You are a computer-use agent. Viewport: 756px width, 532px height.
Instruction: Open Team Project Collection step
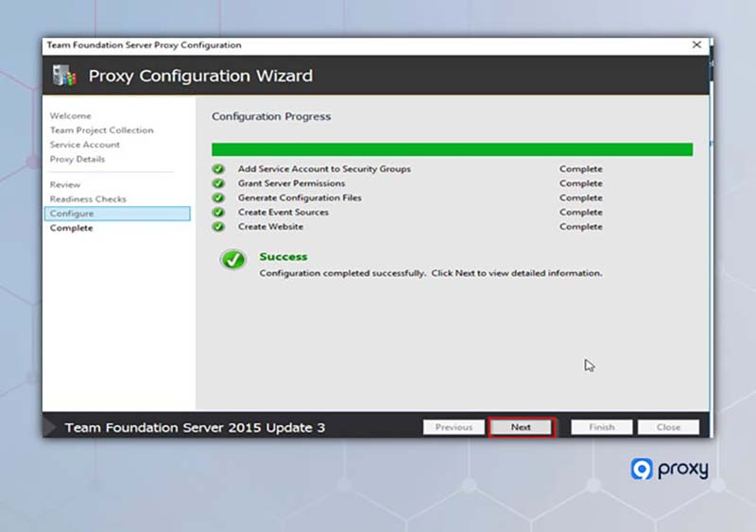coord(101,130)
